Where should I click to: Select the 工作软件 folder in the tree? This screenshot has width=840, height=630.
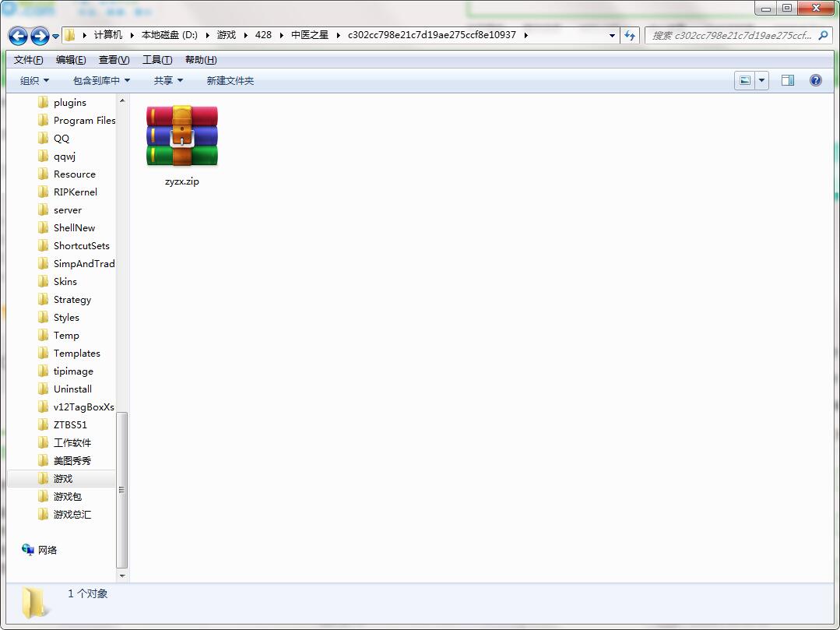(x=65, y=443)
